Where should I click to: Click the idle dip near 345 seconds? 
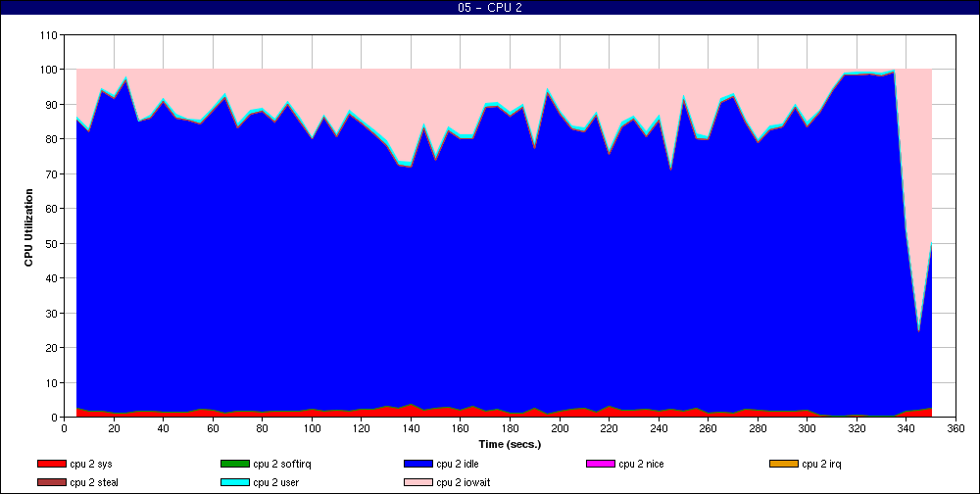click(x=919, y=330)
